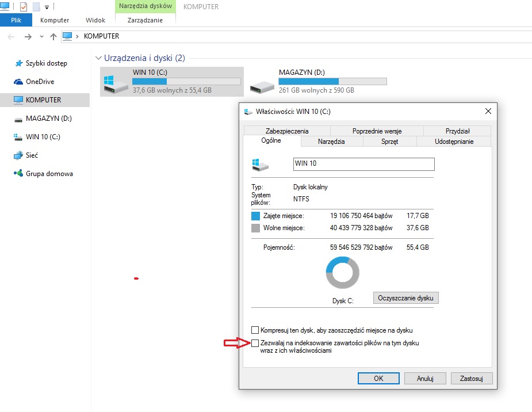
Task: Switch to the Poprzednie wersje tab
Action: (x=377, y=131)
